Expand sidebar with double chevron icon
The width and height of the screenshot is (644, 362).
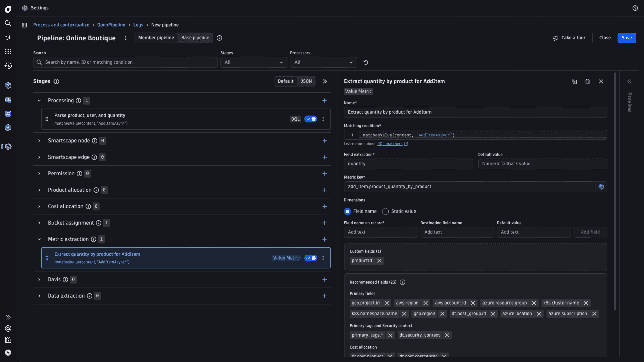(8, 317)
